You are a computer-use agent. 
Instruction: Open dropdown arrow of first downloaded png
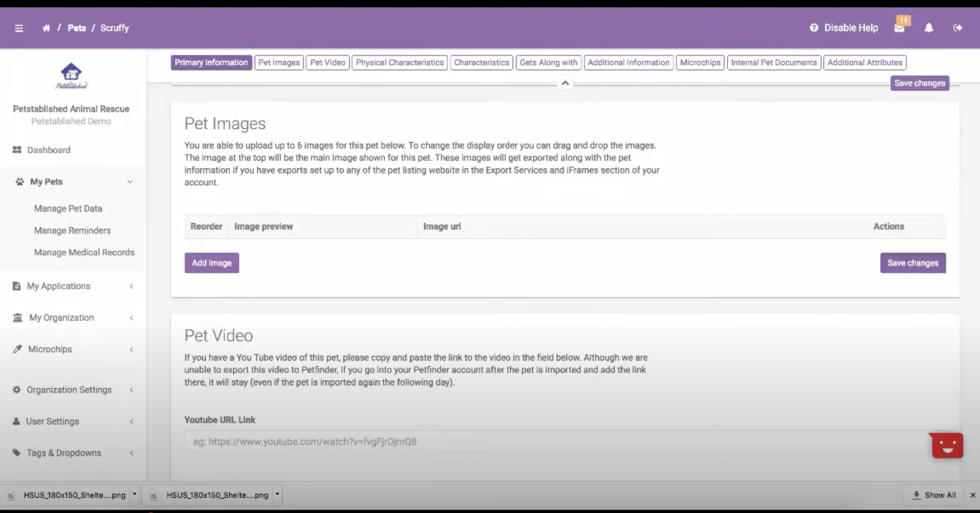coord(135,494)
